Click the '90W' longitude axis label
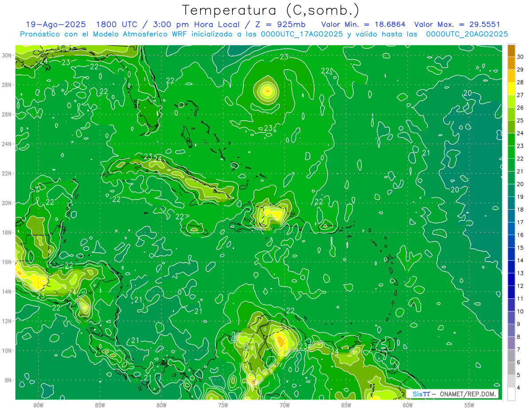The image size is (532, 411). click(38, 405)
